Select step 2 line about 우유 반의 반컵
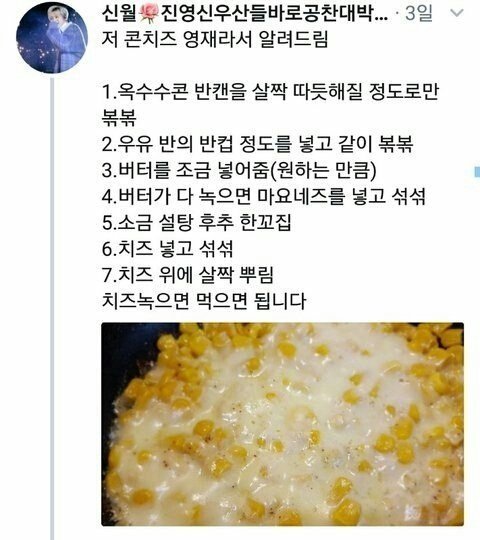Screen dimensions: 480x540 click(257, 144)
